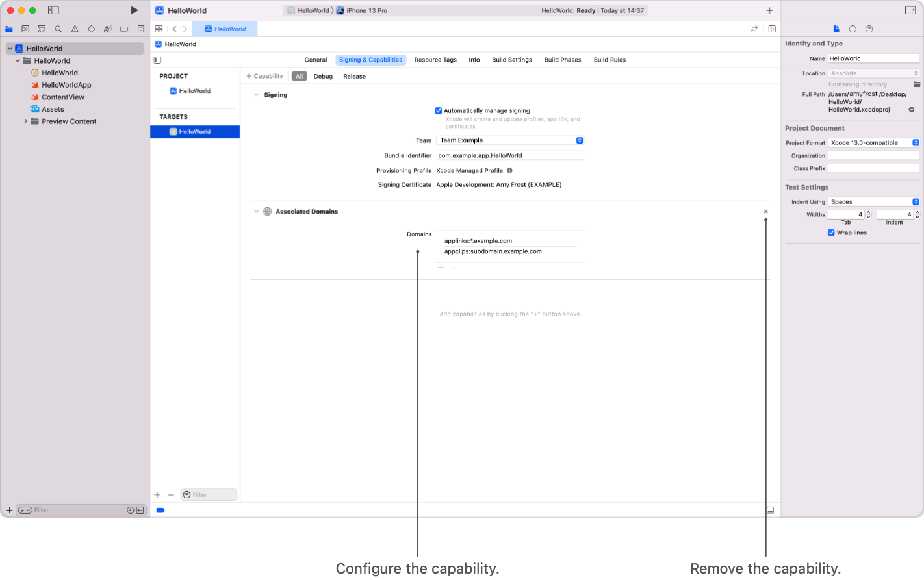This screenshot has height=580, width=924.
Task: Click the provisioning profile info icon
Action: (509, 171)
